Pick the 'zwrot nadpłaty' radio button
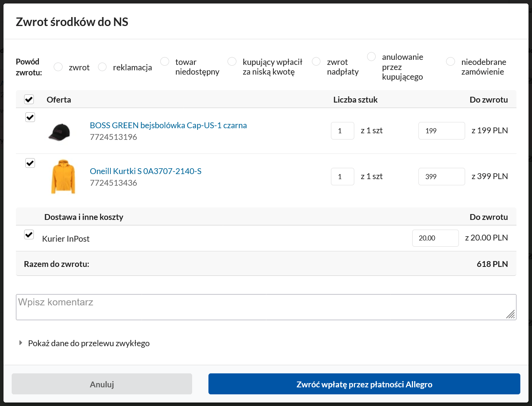This screenshot has height=406, width=532. tap(317, 61)
